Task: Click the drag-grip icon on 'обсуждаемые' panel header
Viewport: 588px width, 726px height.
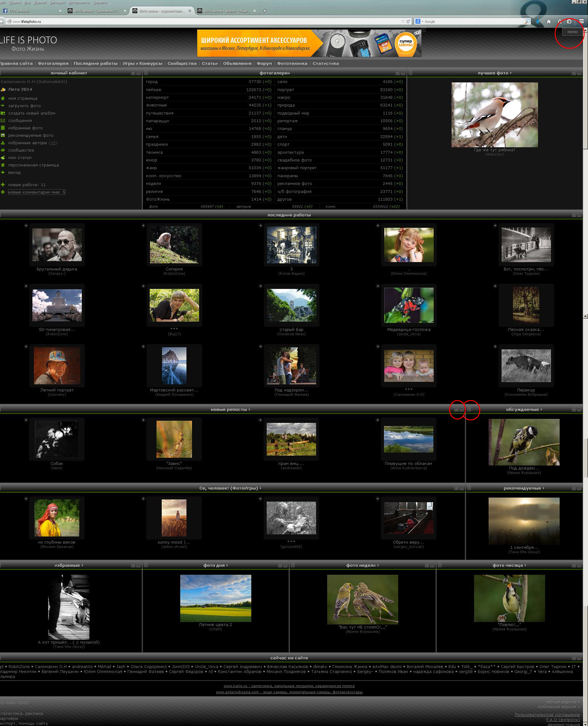Action: click(x=469, y=409)
